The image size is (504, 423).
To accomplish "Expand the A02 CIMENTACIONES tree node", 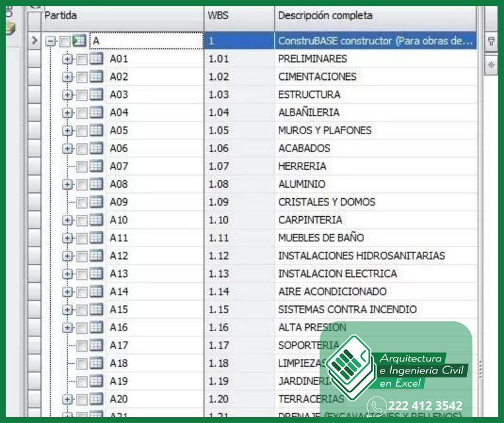I will (67, 77).
